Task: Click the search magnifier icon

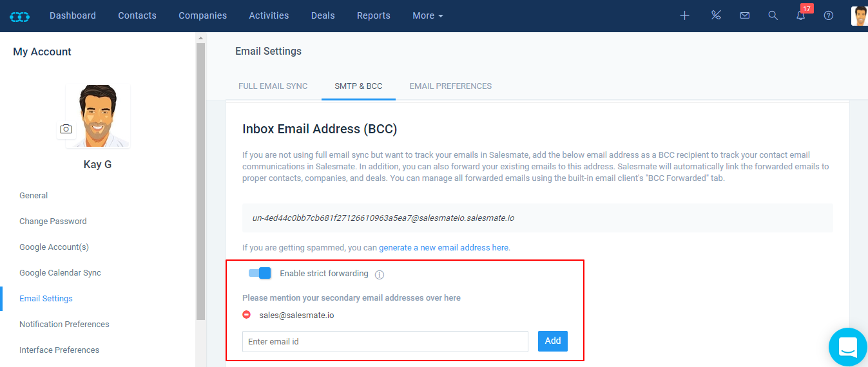Action: pyautogui.click(x=773, y=15)
